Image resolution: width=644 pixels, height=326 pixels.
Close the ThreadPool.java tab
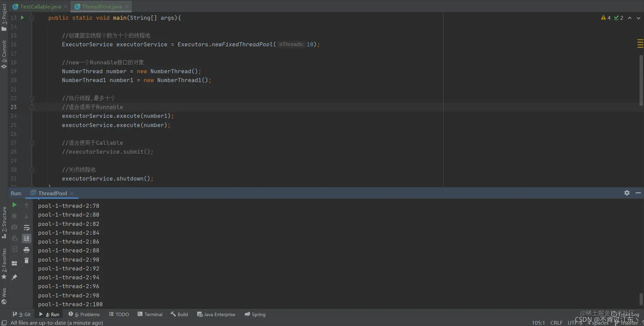[x=127, y=6]
